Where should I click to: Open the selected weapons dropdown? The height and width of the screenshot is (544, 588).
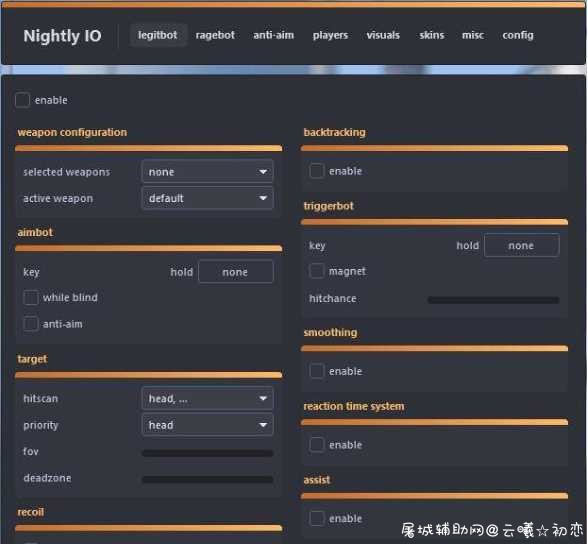click(x=207, y=172)
